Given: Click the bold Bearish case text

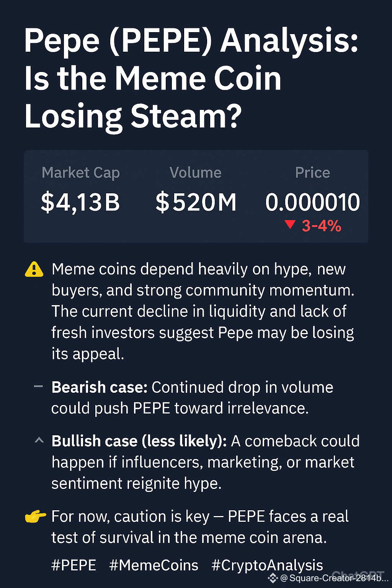Looking at the screenshot, I should pyautogui.click(x=100, y=387).
